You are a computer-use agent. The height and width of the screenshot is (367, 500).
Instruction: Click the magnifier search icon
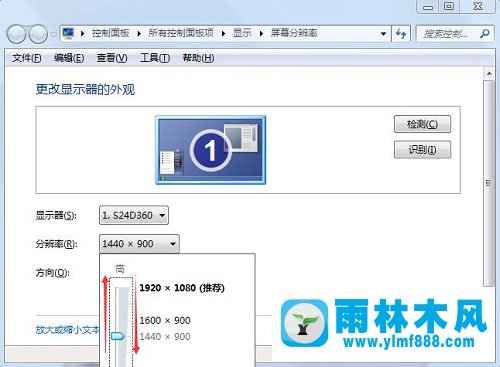pos(485,33)
